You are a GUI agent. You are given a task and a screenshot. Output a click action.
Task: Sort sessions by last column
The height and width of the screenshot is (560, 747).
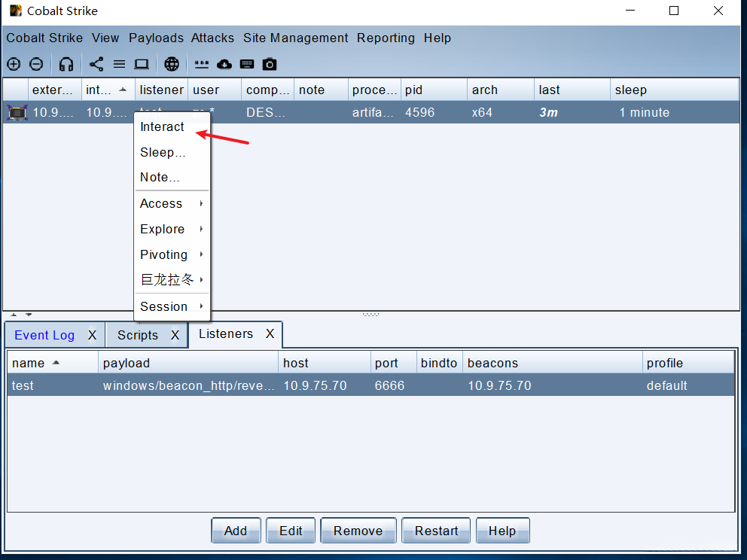[x=572, y=90]
